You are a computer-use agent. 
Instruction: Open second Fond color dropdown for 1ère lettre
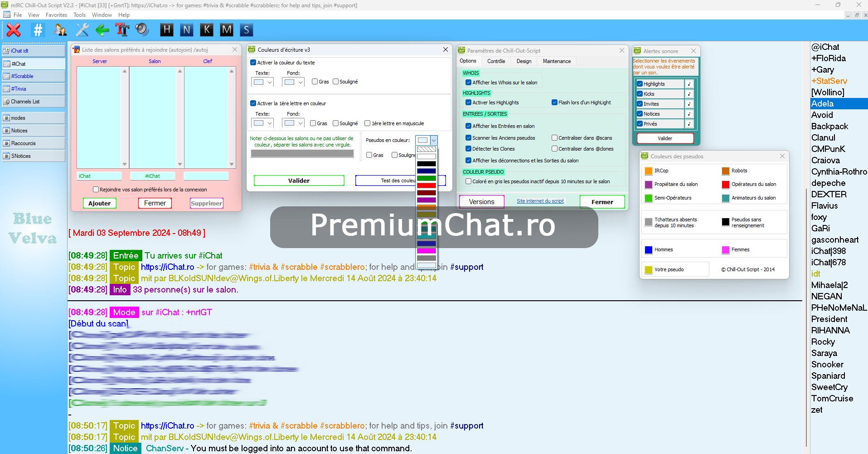(293, 123)
